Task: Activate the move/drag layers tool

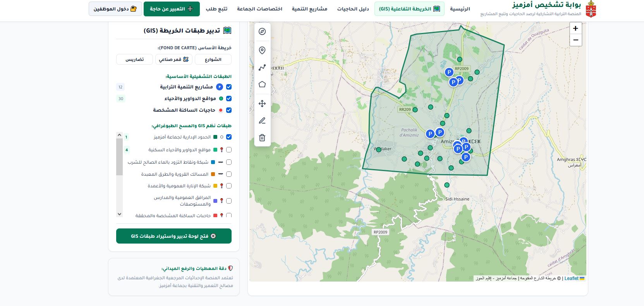Action: (x=262, y=104)
